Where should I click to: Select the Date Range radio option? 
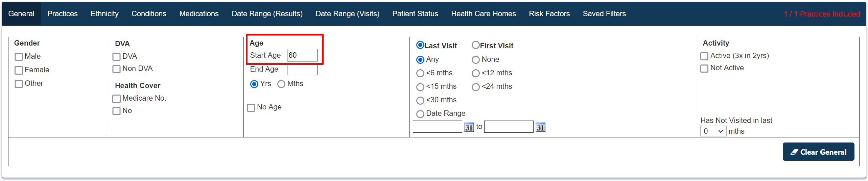[x=420, y=114]
